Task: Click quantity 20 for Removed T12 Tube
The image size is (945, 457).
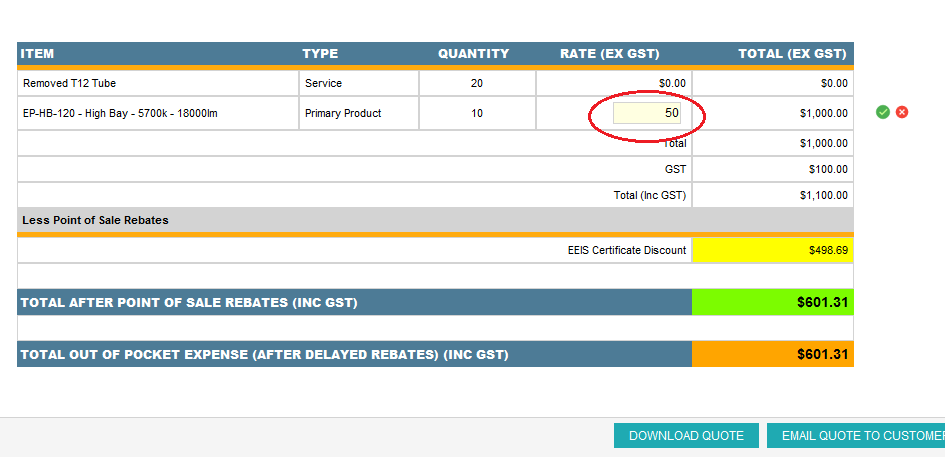Action: click(477, 83)
